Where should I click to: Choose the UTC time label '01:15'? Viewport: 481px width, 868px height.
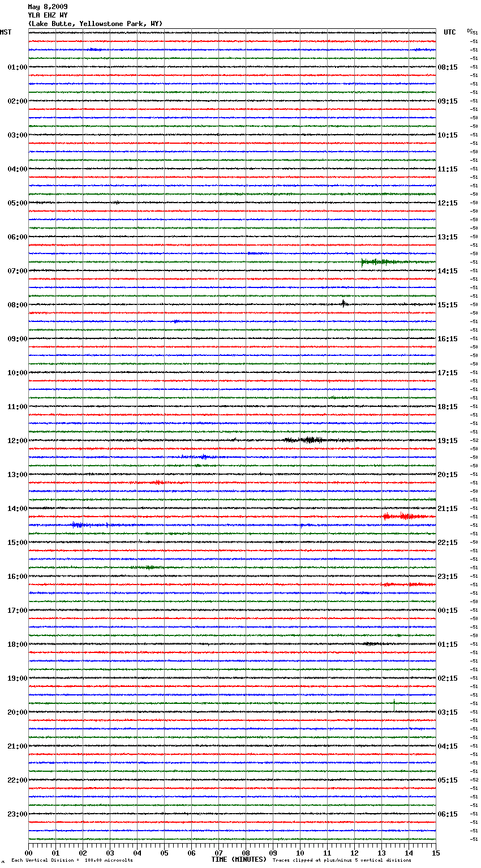point(448,644)
